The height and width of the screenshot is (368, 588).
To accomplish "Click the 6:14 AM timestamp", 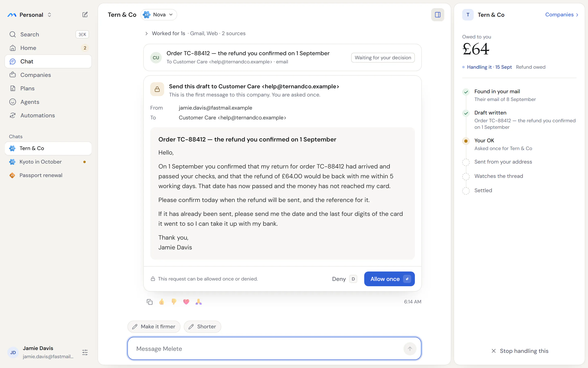I will pyautogui.click(x=413, y=302).
